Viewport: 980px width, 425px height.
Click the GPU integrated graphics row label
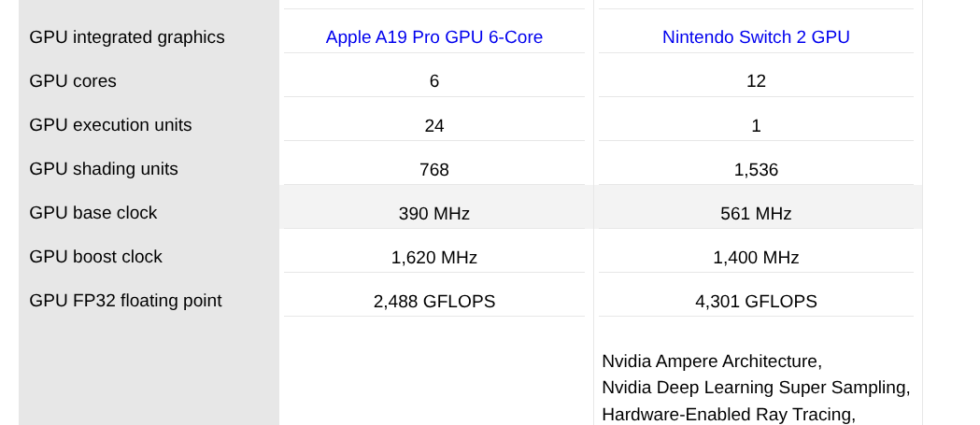tap(127, 37)
